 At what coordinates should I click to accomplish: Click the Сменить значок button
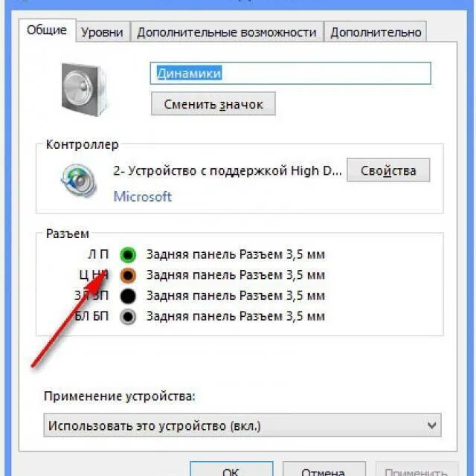tap(213, 104)
